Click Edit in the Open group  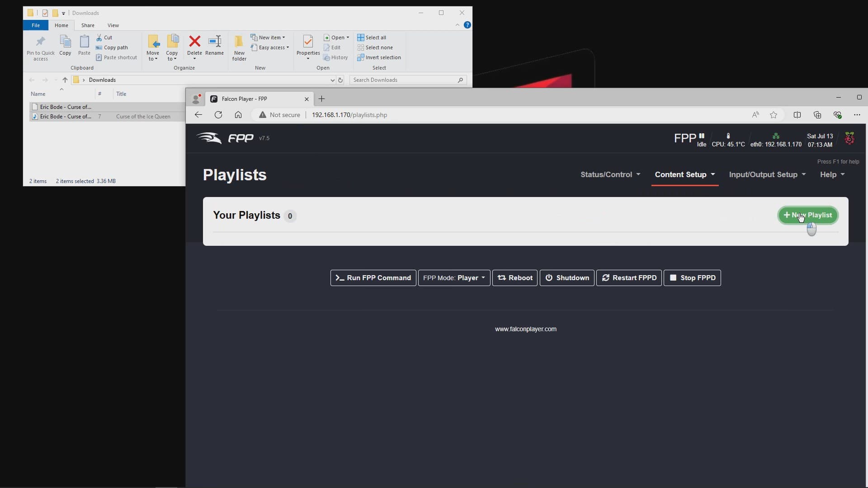click(332, 47)
